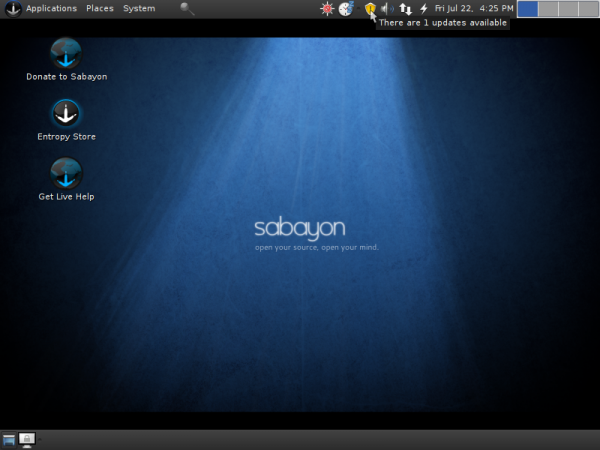Click the 'Entropy Store' label

67,137
